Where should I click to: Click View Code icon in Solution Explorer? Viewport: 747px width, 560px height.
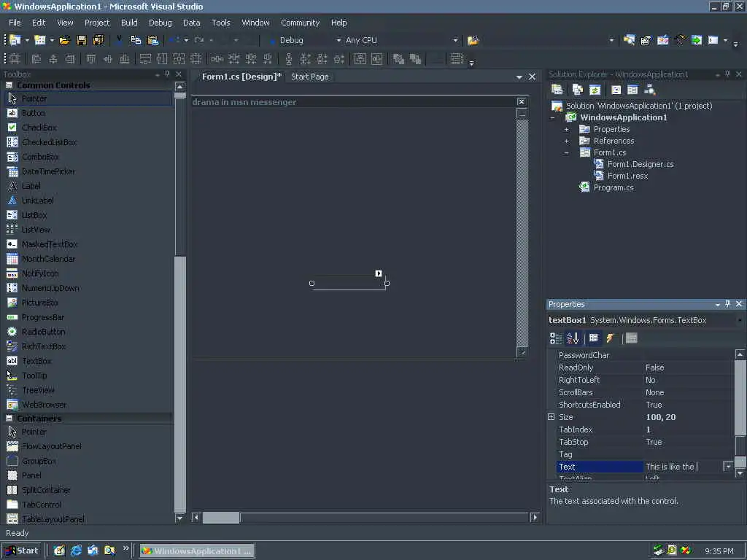(616, 90)
